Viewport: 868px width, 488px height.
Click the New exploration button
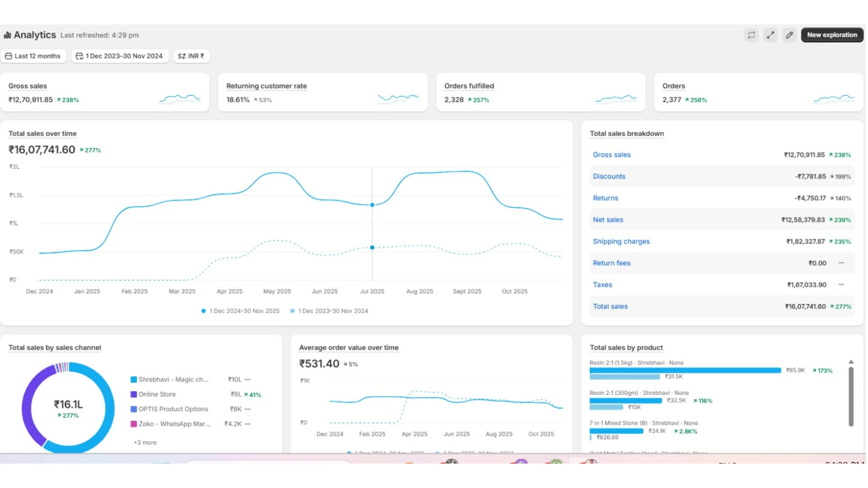click(831, 35)
